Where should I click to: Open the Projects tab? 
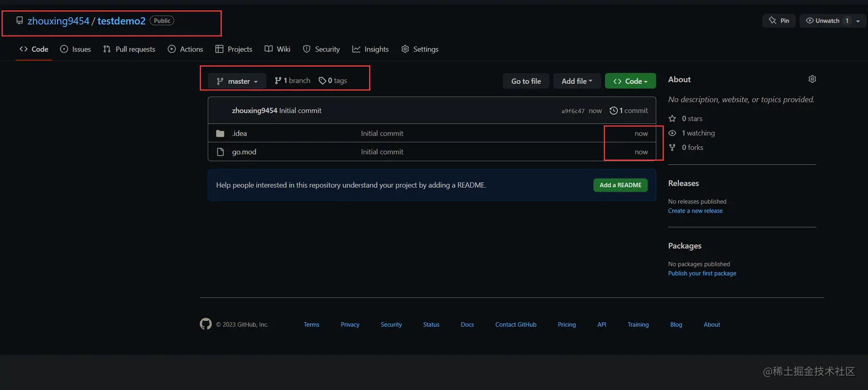tap(234, 49)
